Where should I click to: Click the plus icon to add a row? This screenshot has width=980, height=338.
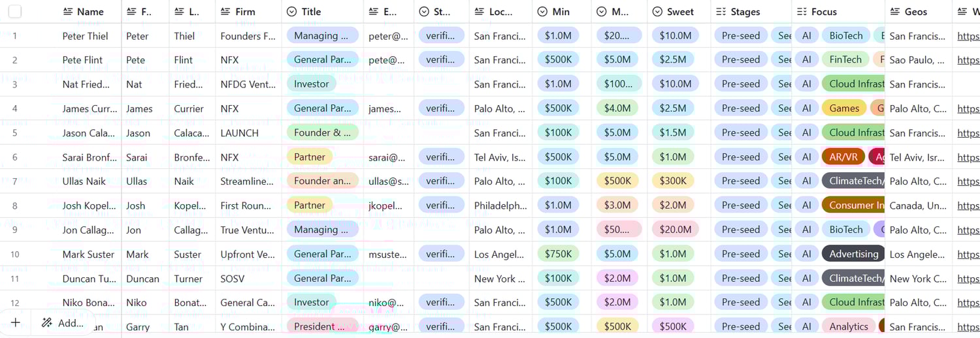coord(16,322)
